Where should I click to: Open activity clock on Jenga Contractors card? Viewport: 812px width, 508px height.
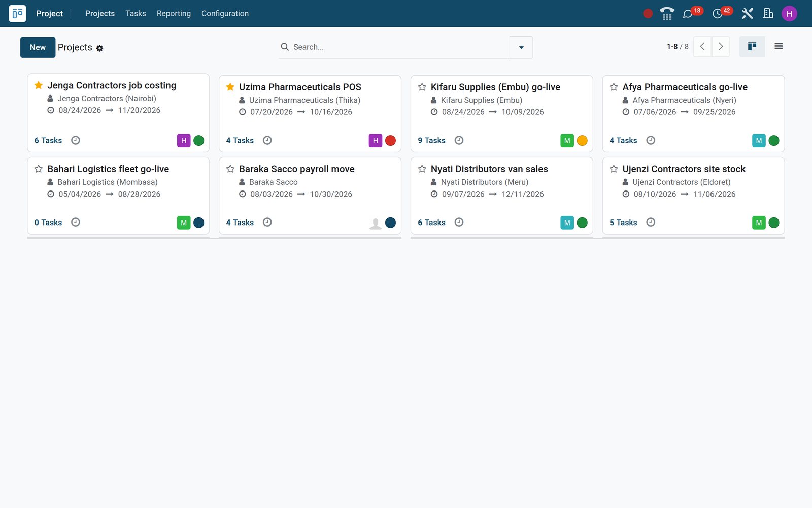point(76,140)
